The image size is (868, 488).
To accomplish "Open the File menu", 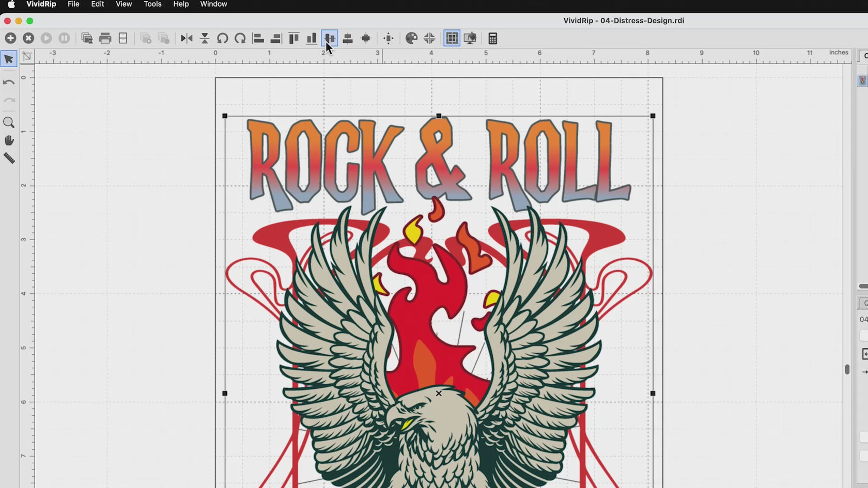I will coord(73,4).
